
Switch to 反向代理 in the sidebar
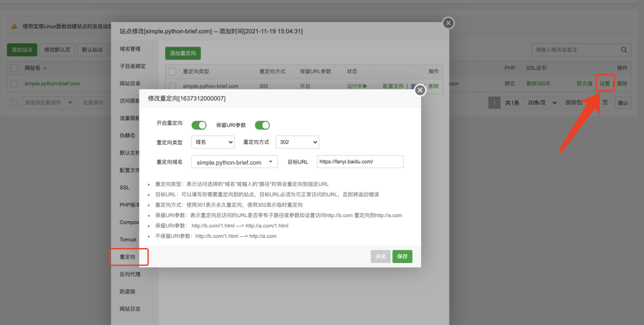(129, 274)
